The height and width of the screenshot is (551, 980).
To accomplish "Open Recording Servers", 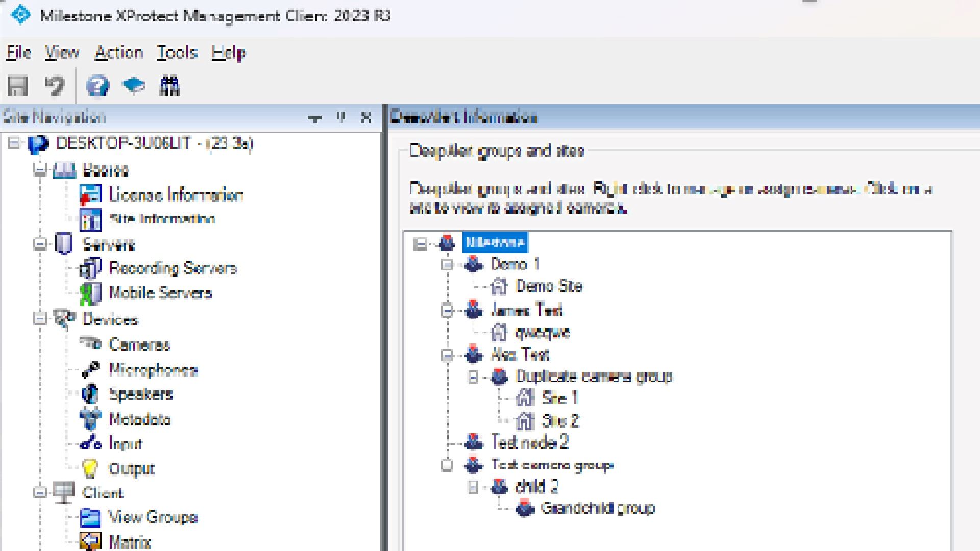I will point(173,268).
